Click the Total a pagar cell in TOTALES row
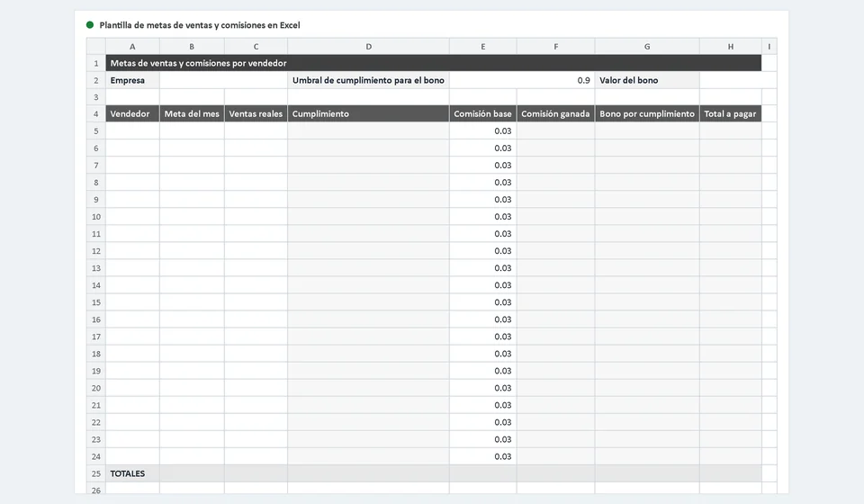The width and height of the screenshot is (864, 504). (730, 473)
